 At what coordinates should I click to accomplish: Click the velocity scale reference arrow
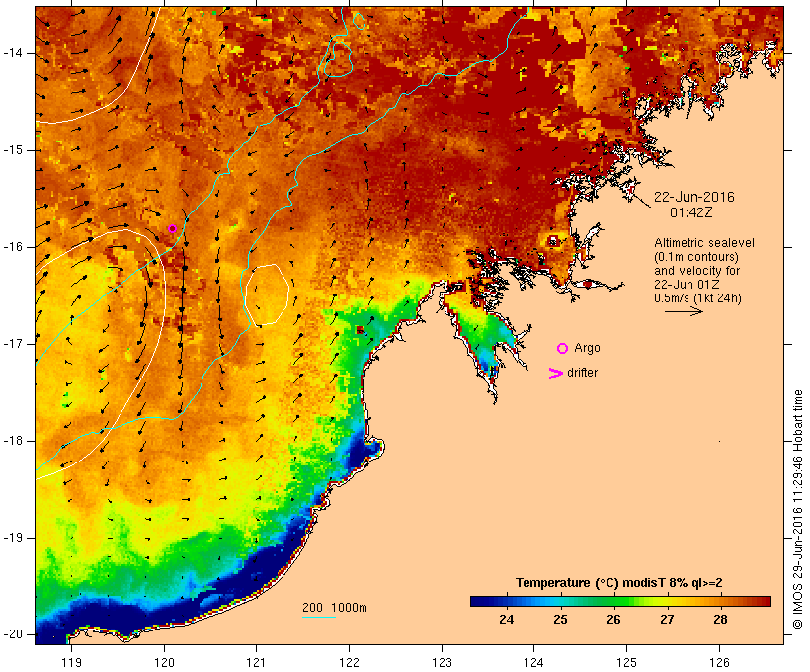[684, 311]
